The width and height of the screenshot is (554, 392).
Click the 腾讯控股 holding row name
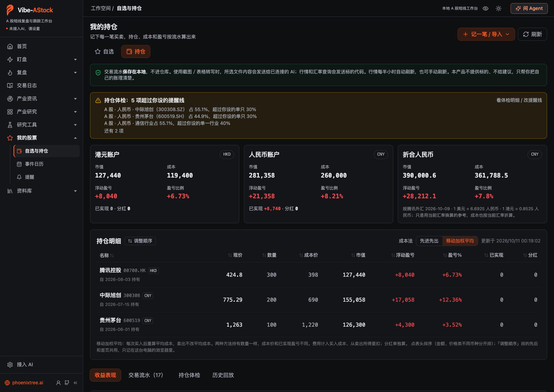[x=110, y=270]
